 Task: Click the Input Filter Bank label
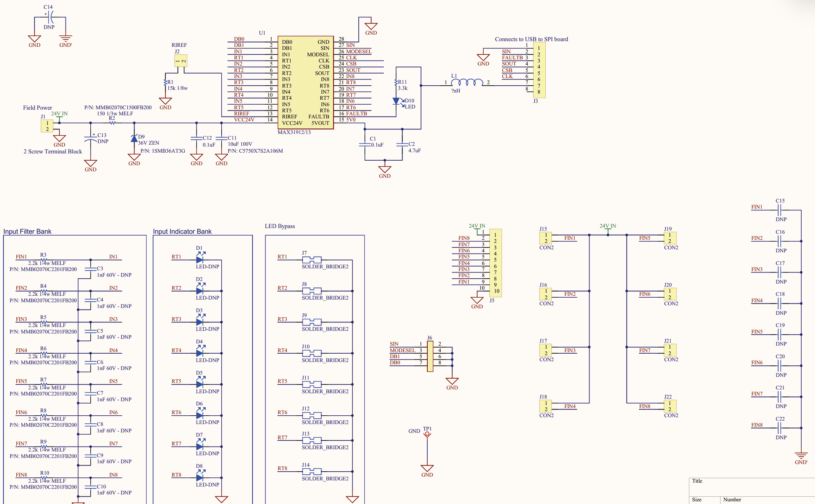pyautogui.click(x=27, y=231)
